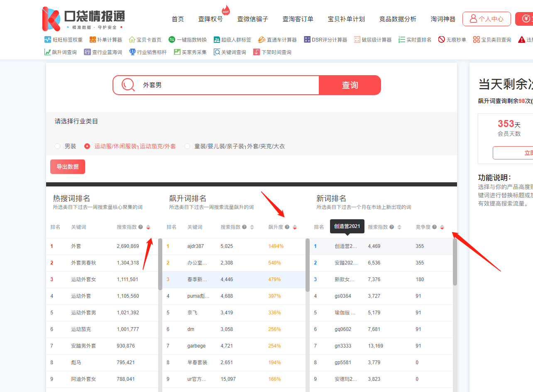Image resolution: width=533 pixels, height=392 pixels.
Task: Open the 飙升词查询 chart icon
Action: tap(48, 52)
